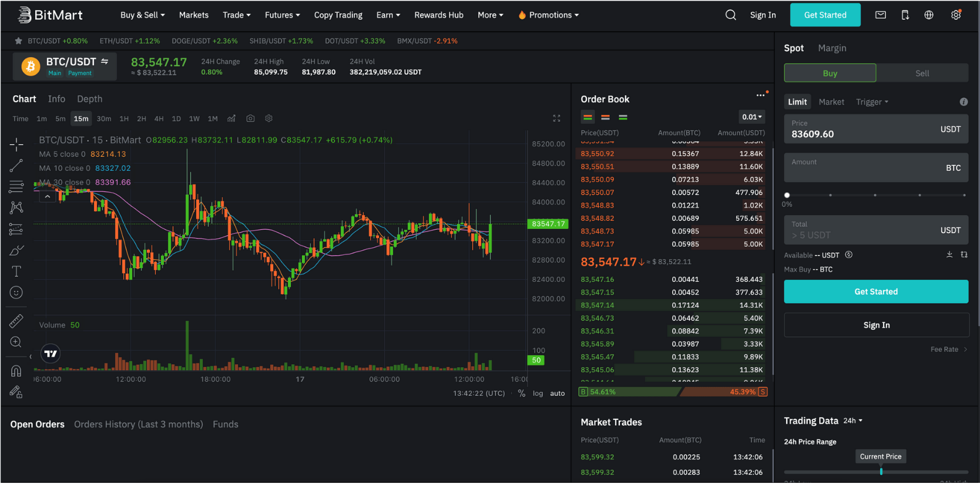980x484 pixels.
Task: Open the Rewards Hub link
Action: 438,15
